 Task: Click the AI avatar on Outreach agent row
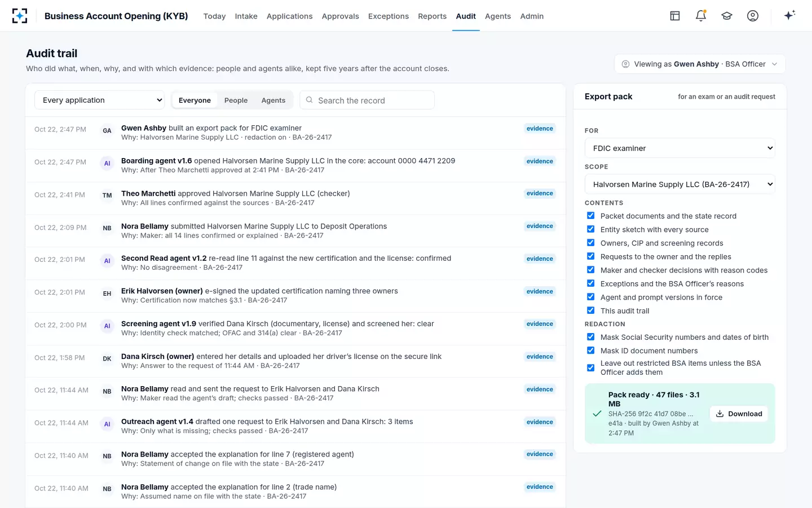pyautogui.click(x=107, y=424)
